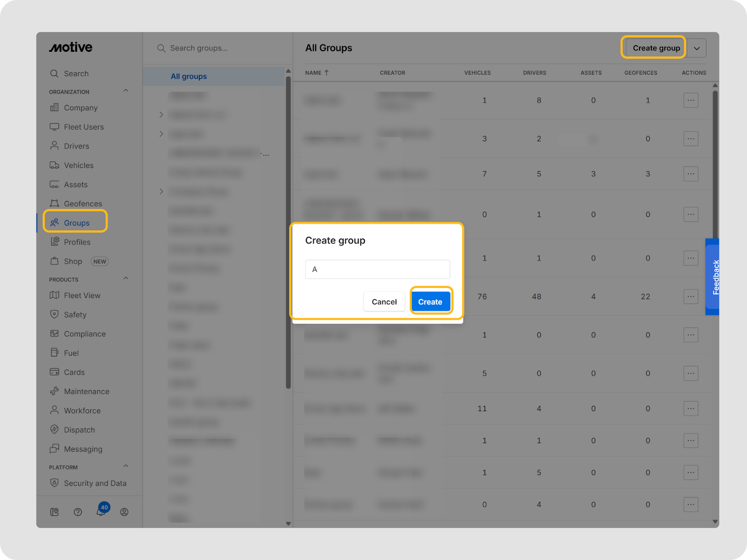This screenshot has width=747, height=560.
Task: Collapse the PLATFORM section chevron
Action: tap(126, 466)
